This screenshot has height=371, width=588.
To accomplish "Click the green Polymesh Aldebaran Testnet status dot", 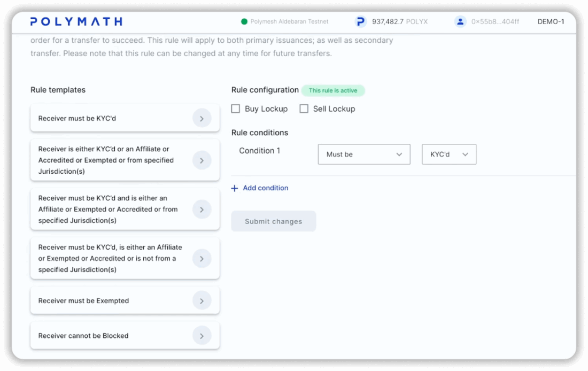I will (244, 21).
